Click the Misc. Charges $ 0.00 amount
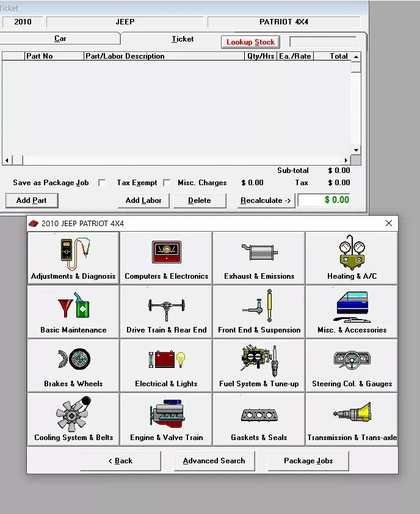 tap(252, 183)
